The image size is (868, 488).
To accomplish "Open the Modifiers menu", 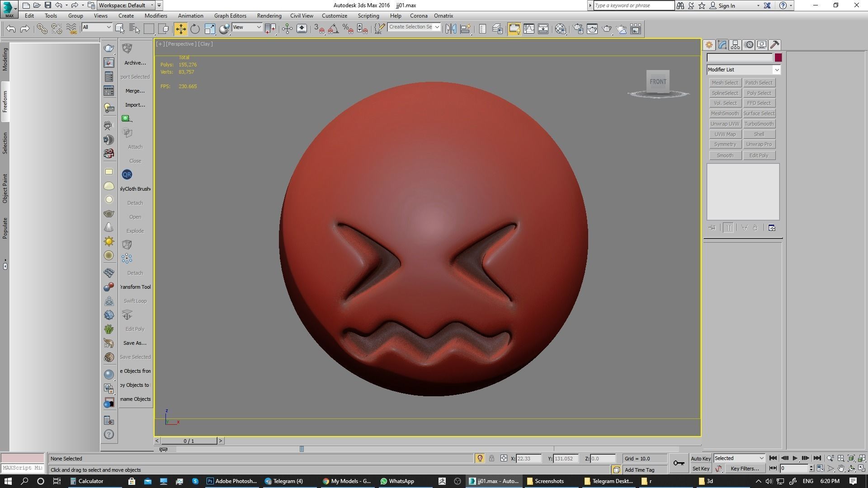I will [156, 16].
